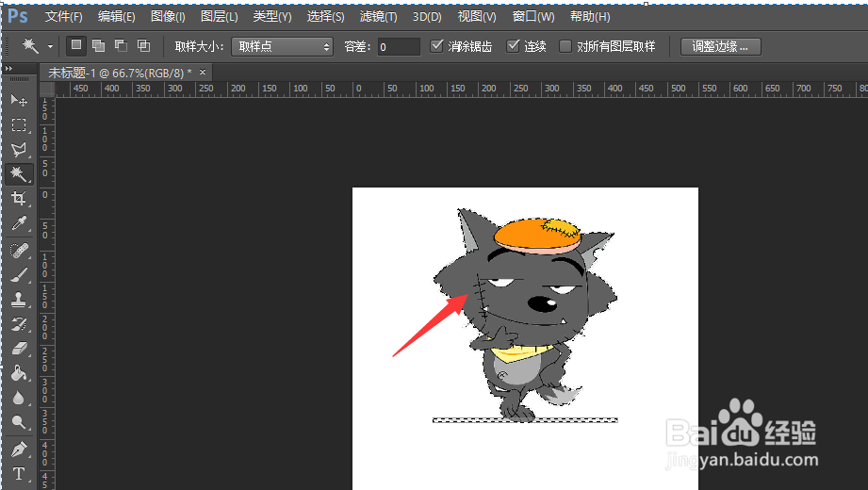The height and width of the screenshot is (490, 868).
Task: Click the 容差 tolerance input field
Action: coord(399,46)
